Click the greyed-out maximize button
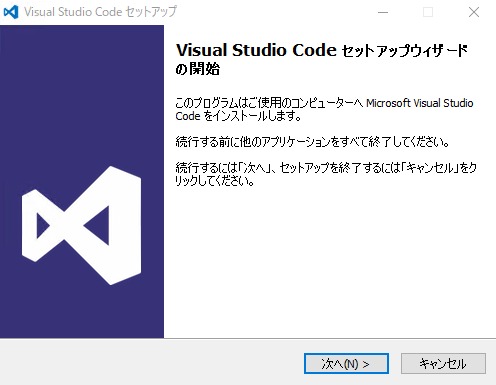The height and width of the screenshot is (385, 496). (428, 12)
